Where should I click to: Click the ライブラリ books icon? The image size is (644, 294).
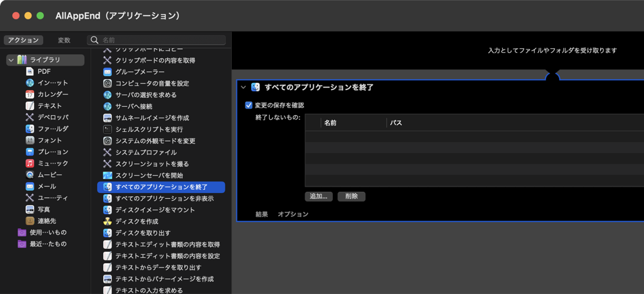22,60
